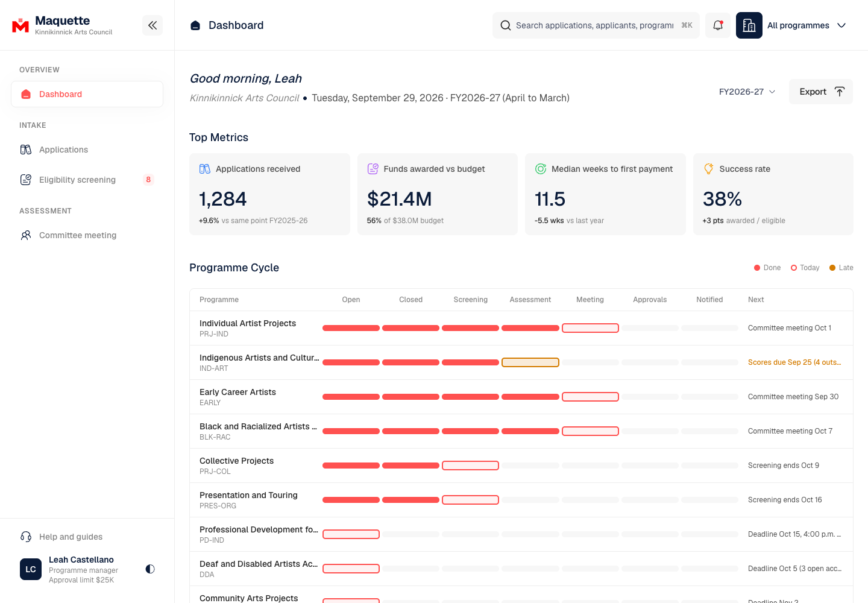Click 'Committee meeting Oct 1' next step
The image size is (868, 603).
pyautogui.click(x=790, y=328)
